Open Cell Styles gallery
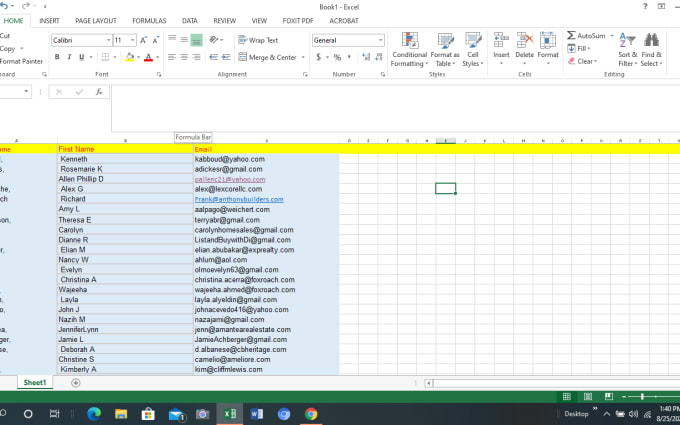This screenshot has width=680, height=425. pyautogui.click(x=473, y=49)
